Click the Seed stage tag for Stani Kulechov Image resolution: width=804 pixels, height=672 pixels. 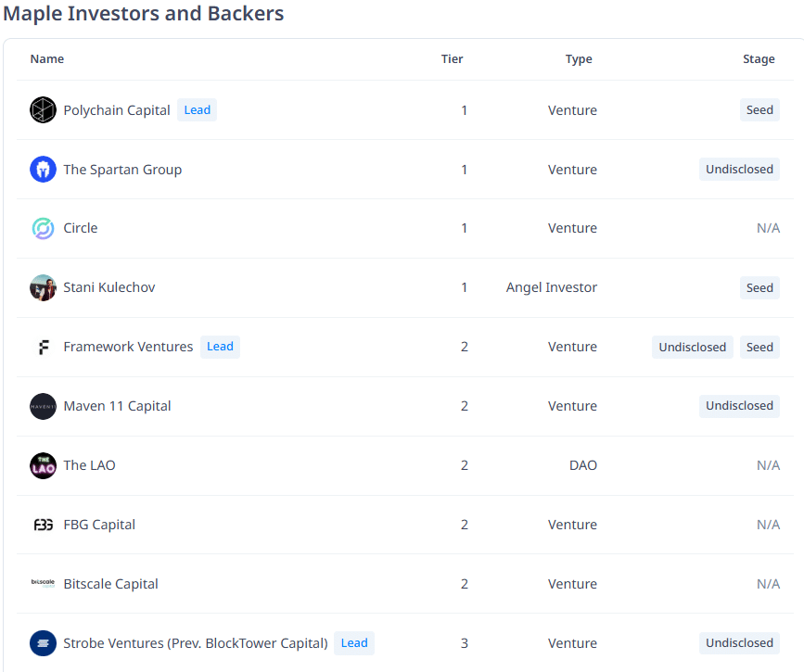pyautogui.click(x=759, y=287)
